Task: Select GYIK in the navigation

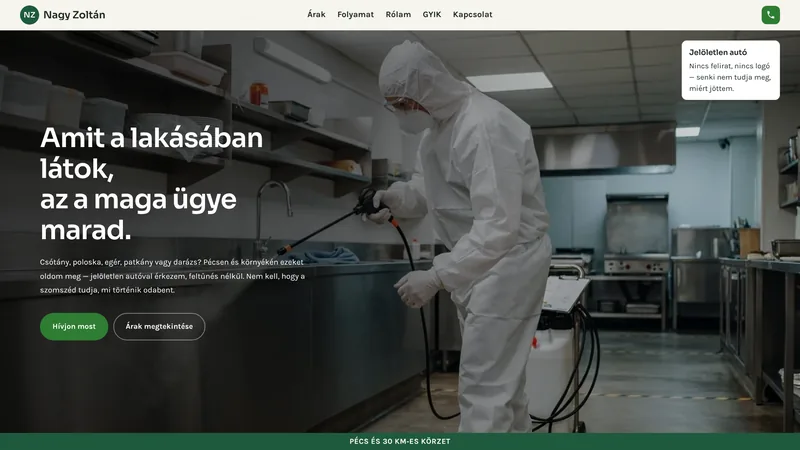Action: [432, 14]
